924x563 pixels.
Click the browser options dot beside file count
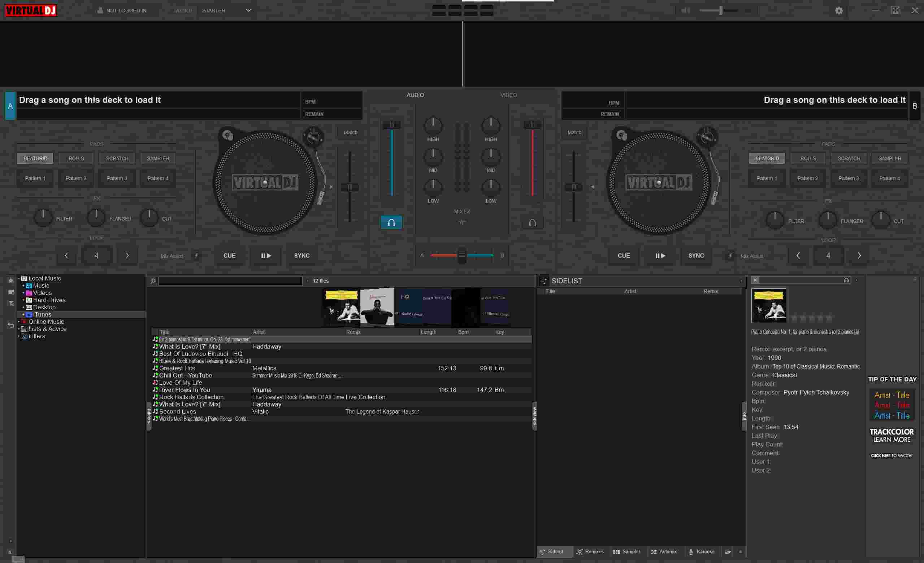308,281
